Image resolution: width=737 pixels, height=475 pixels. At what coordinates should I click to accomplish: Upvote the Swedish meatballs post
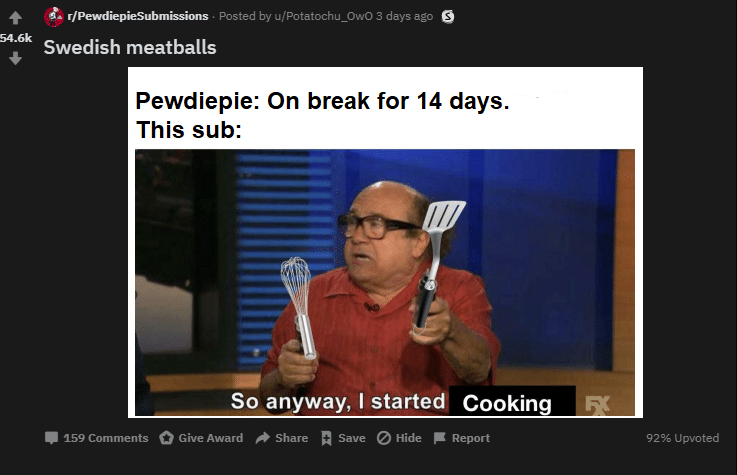click(x=15, y=18)
